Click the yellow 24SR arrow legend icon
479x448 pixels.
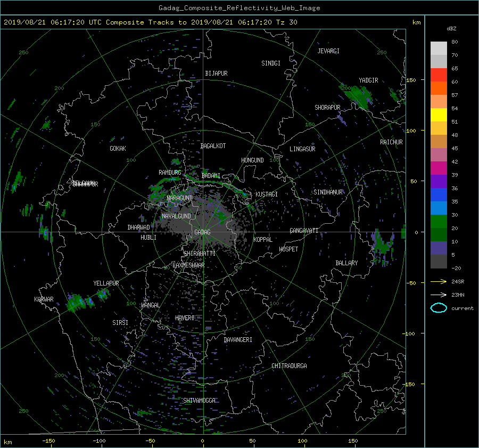[x=439, y=281]
